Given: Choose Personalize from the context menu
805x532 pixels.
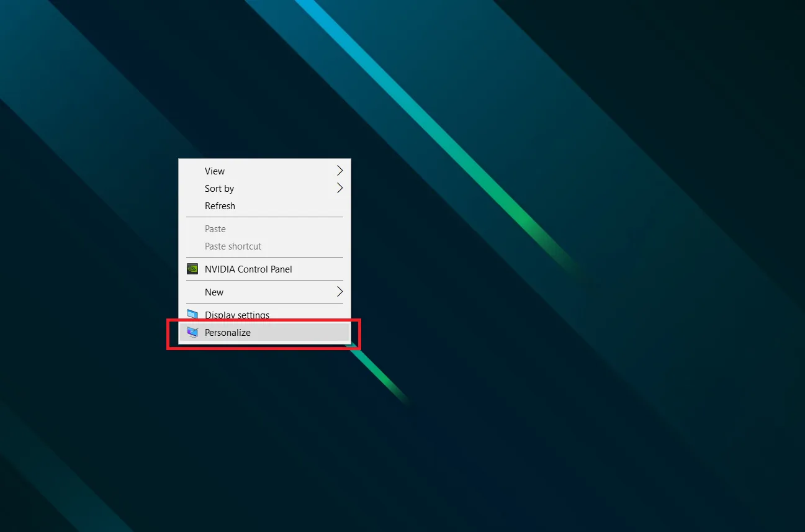Looking at the screenshot, I should pyautogui.click(x=264, y=333).
